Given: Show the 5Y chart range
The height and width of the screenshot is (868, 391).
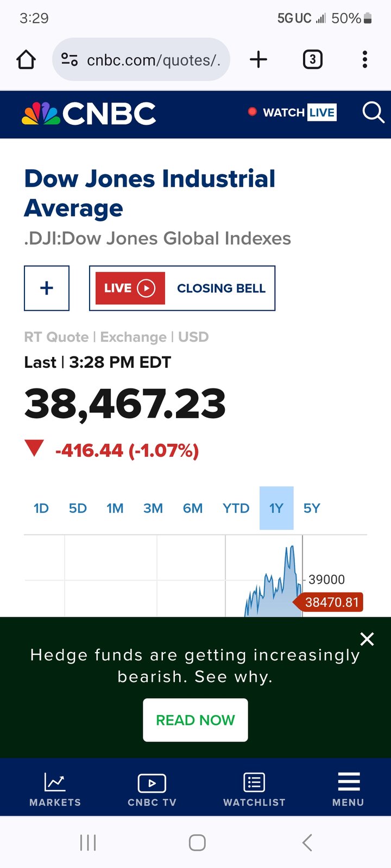Looking at the screenshot, I should (x=312, y=508).
